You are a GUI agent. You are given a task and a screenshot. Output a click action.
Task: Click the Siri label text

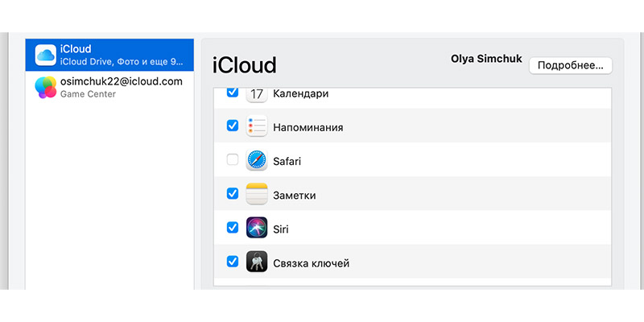click(281, 229)
